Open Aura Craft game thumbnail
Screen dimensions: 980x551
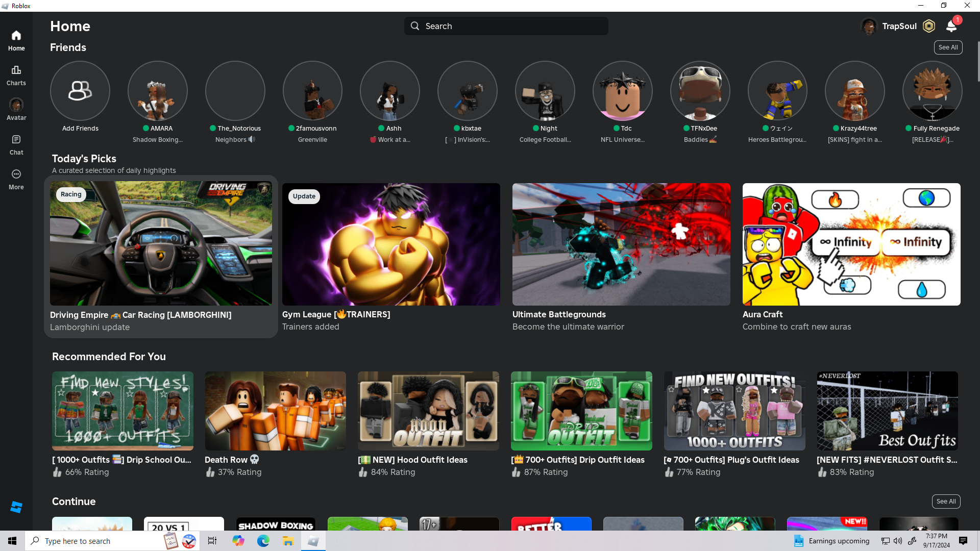click(x=851, y=244)
